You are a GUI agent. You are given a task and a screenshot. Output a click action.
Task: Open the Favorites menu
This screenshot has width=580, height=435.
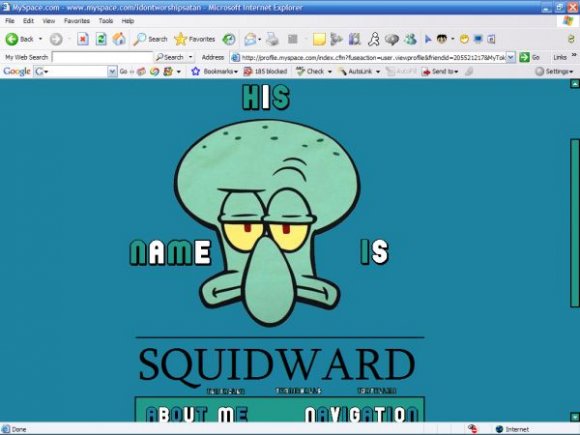coord(77,21)
